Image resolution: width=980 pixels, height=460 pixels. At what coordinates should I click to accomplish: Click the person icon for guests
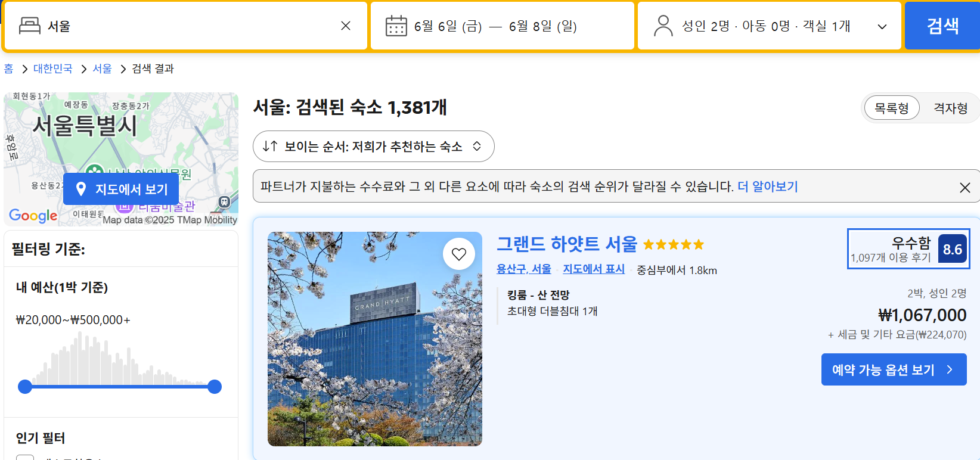click(x=663, y=26)
